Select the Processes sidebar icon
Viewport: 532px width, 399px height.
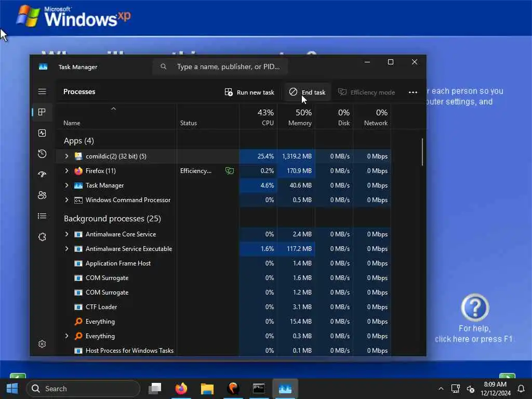42,112
